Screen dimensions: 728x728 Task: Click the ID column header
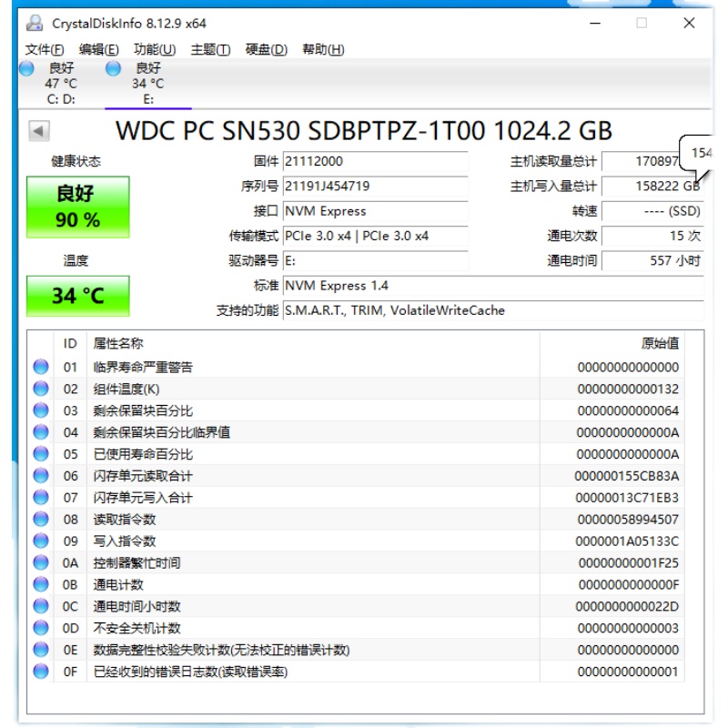70,344
